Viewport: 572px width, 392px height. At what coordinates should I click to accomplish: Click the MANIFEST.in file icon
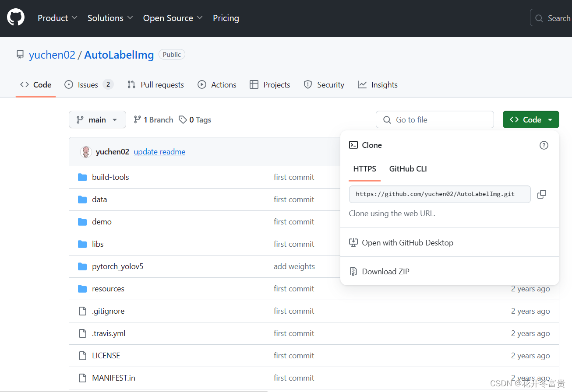pyautogui.click(x=82, y=378)
